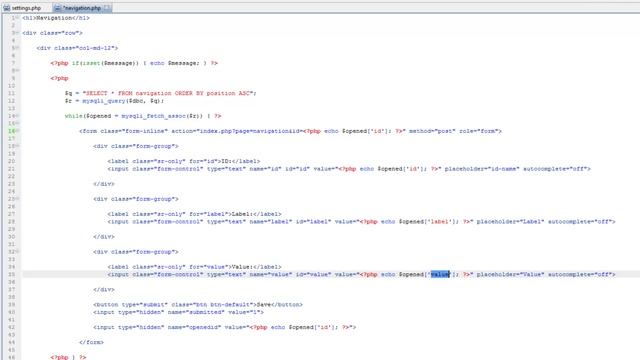Click placeholder "Value" on line 35
The width and height of the screenshot is (640, 360).
(x=510, y=274)
